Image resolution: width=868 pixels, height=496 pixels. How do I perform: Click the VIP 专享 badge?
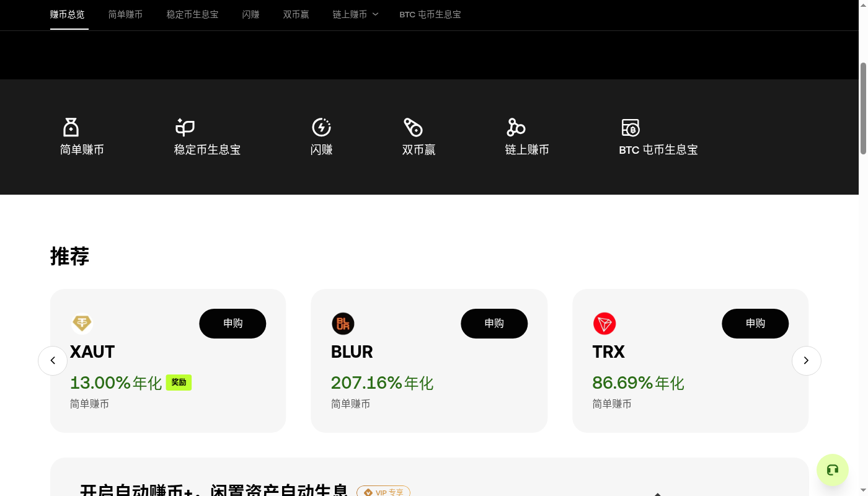[x=383, y=492]
